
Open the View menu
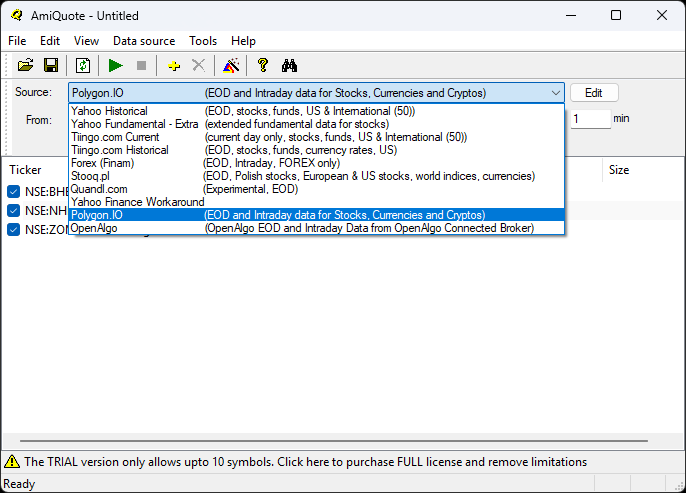(x=86, y=41)
